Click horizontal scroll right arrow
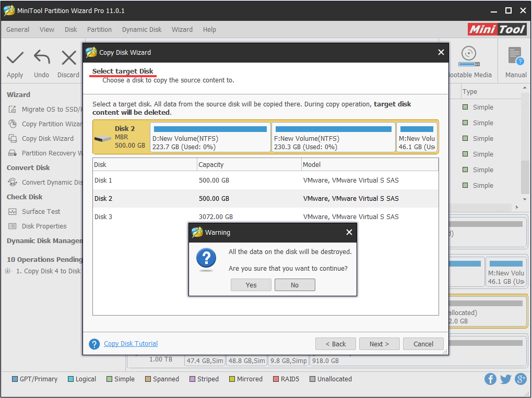Viewport: 532px width, 398px height. click(517, 207)
